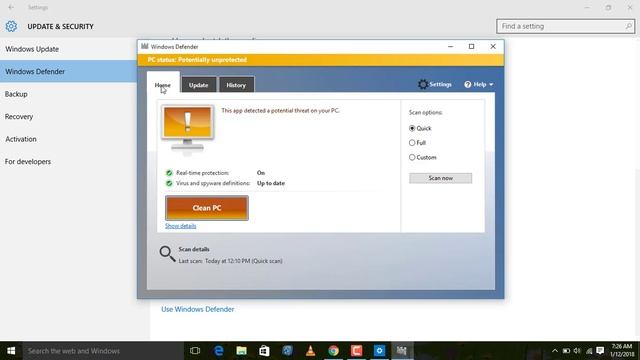Expand the Help dropdown arrow
640x360 pixels.
coord(491,84)
